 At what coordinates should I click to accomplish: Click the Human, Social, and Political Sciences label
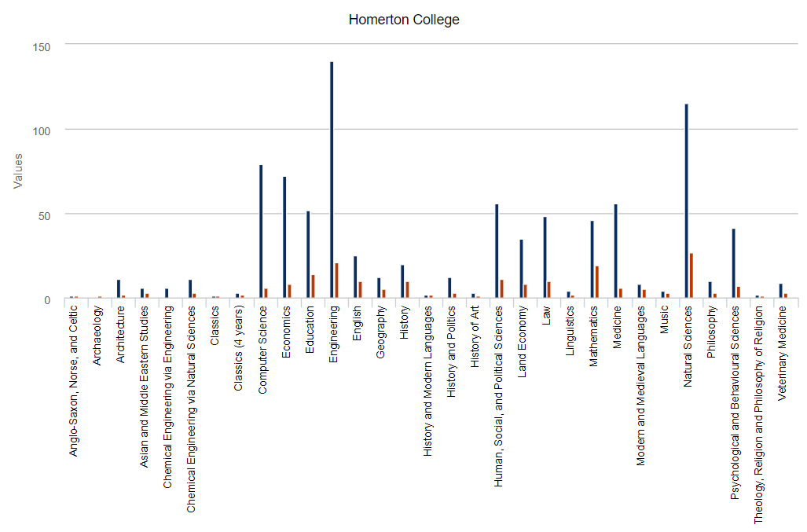point(498,396)
